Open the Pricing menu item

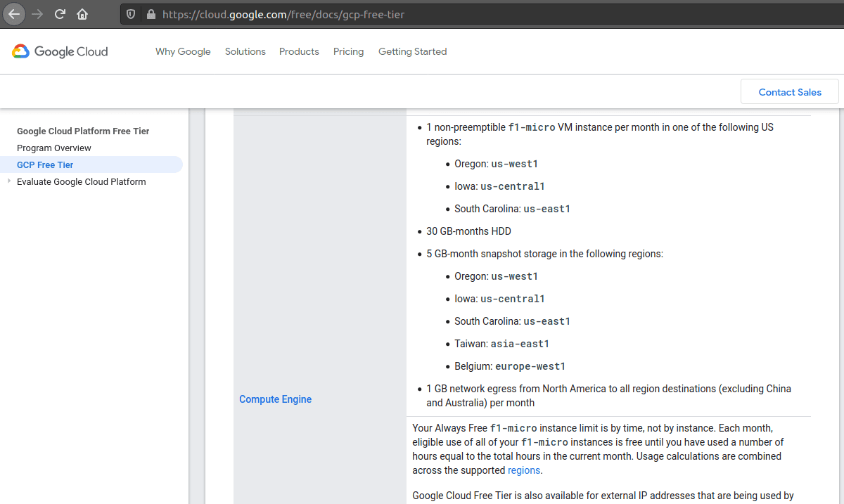[x=349, y=51]
